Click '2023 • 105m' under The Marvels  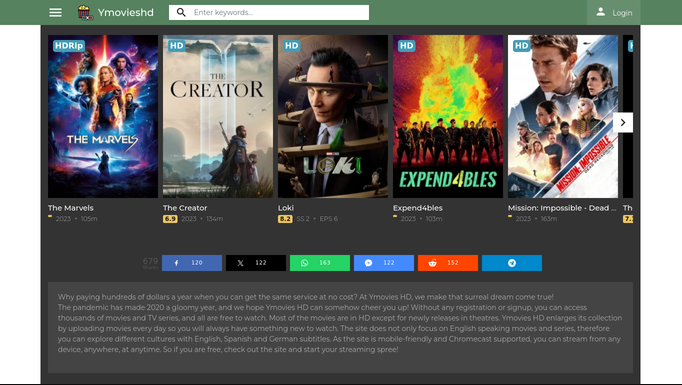click(77, 219)
